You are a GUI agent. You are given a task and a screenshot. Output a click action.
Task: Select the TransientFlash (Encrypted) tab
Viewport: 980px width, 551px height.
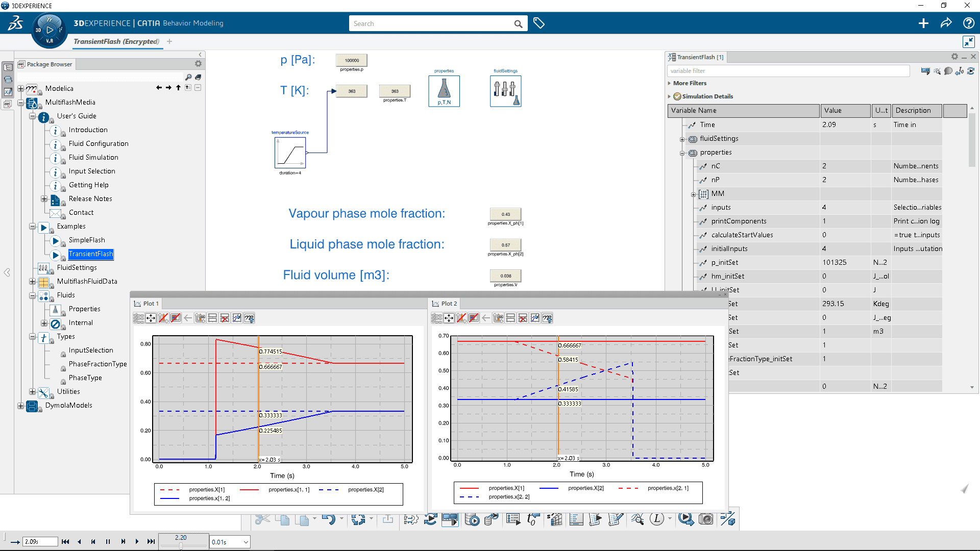pos(116,41)
